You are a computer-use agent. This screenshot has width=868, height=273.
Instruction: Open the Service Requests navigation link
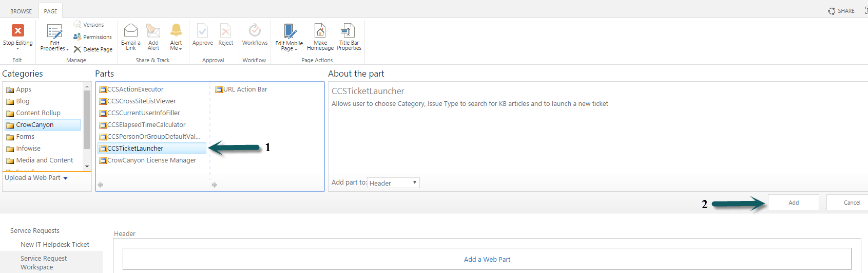tap(35, 231)
